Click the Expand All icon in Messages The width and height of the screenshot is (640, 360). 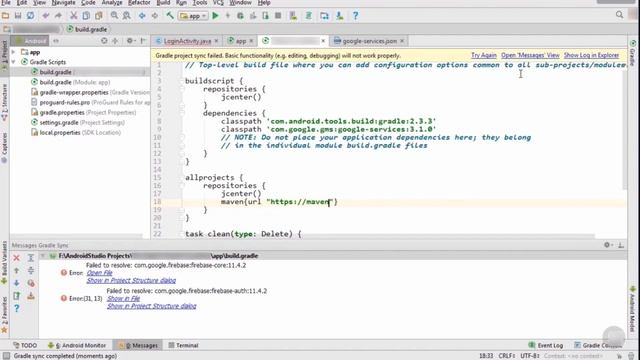point(31,258)
